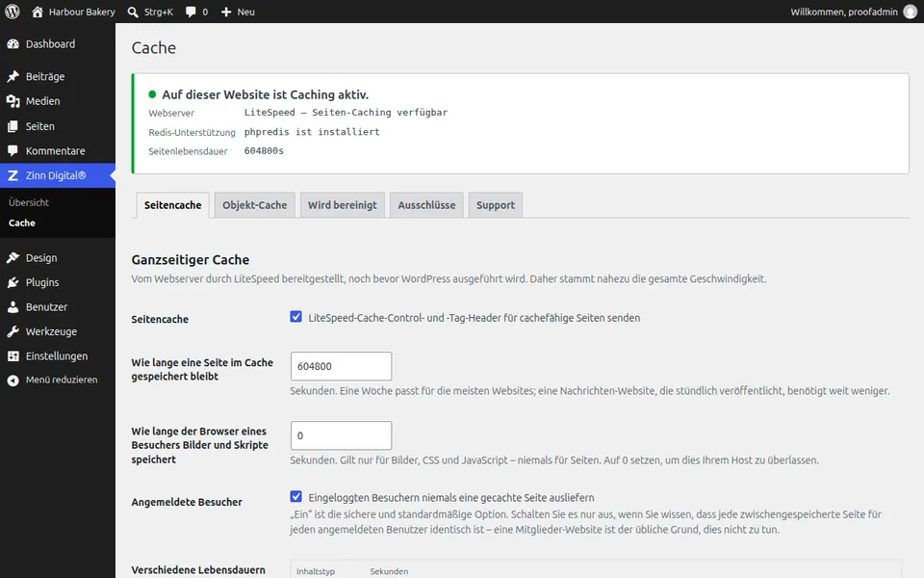Switch to the Ausschlüsse tab
Screen dimensions: 924x578
[x=426, y=205]
